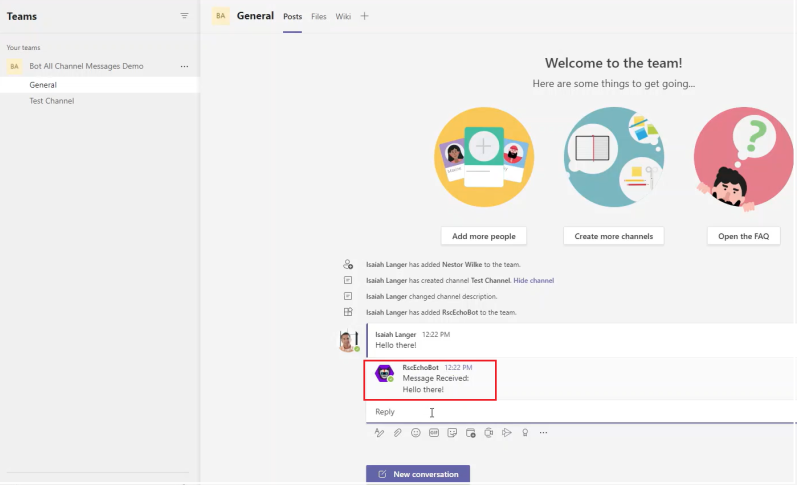Click the Add more people button
Image resolution: width=797 pixels, height=485 pixels.
(484, 236)
